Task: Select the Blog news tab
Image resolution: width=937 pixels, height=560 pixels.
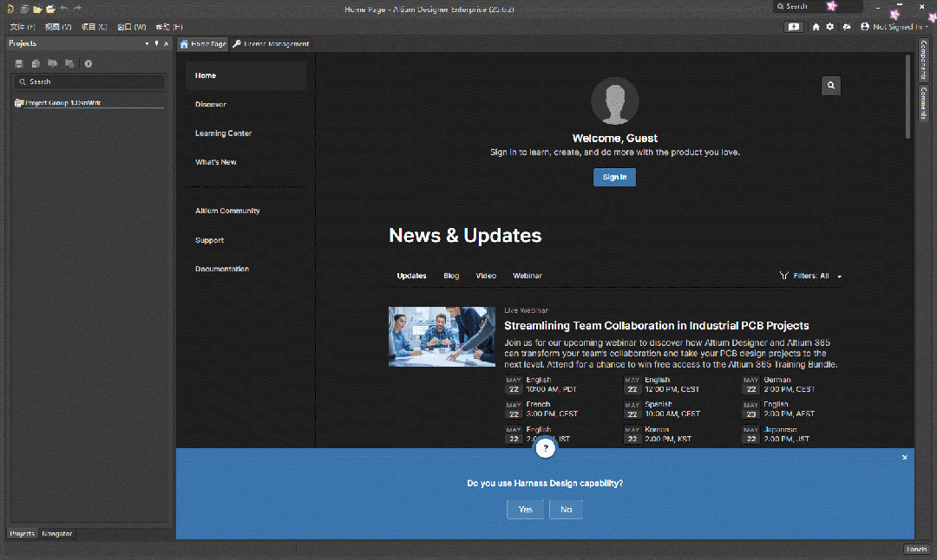Action: (x=451, y=276)
